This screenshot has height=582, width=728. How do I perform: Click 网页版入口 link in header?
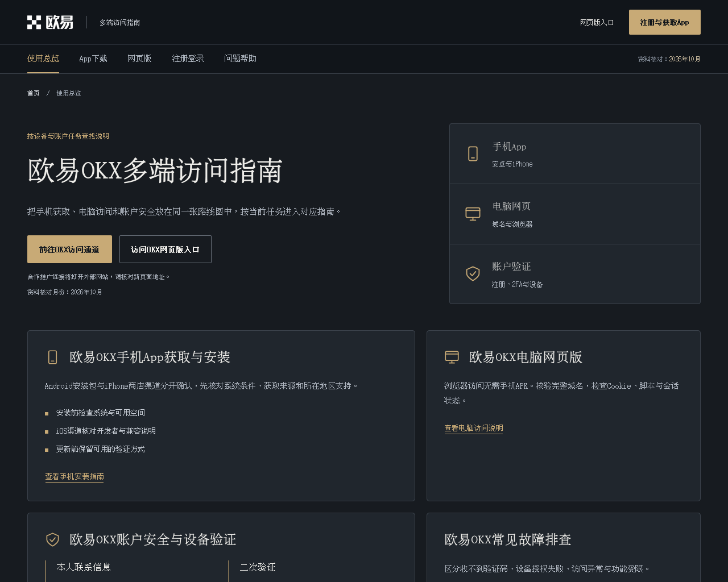597,22
